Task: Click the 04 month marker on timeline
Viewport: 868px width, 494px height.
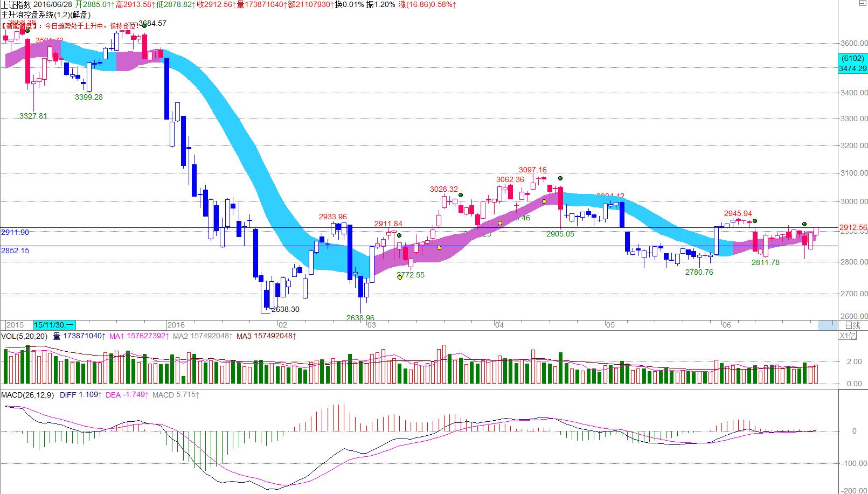Action: pos(499,325)
